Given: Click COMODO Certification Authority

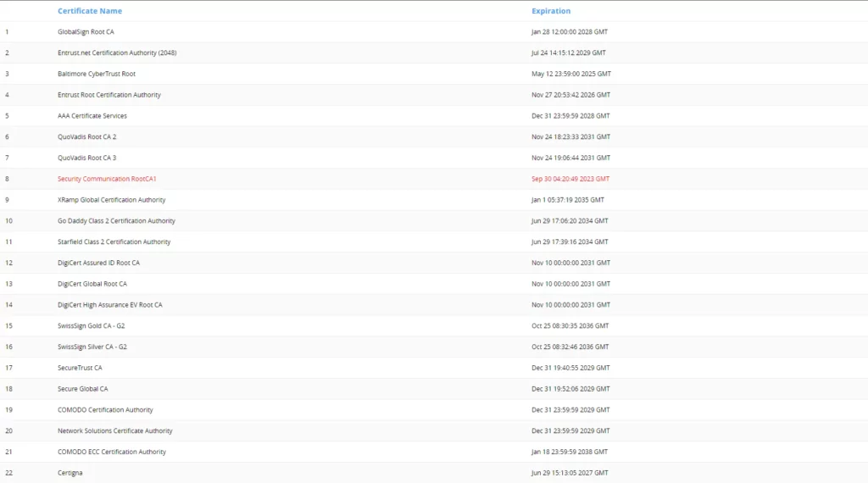Looking at the screenshot, I should point(105,410).
